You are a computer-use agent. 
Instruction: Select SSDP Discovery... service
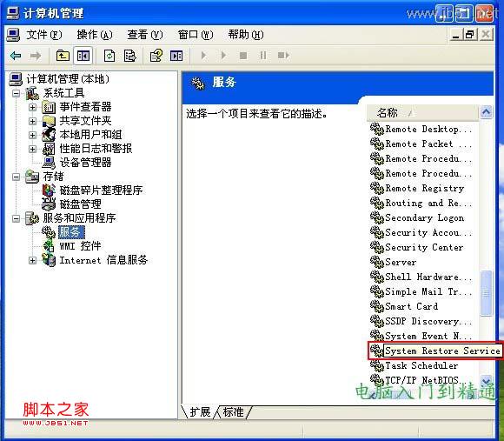point(428,321)
